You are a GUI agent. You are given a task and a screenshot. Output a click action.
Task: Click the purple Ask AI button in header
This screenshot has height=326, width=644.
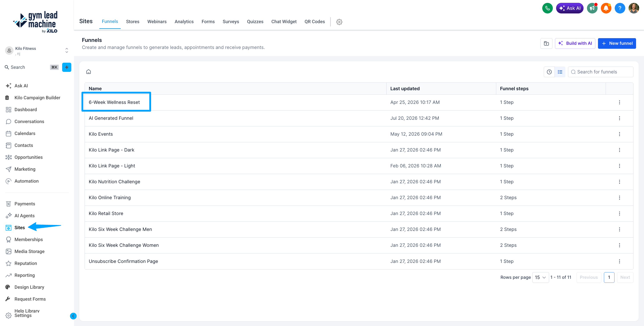(x=570, y=8)
